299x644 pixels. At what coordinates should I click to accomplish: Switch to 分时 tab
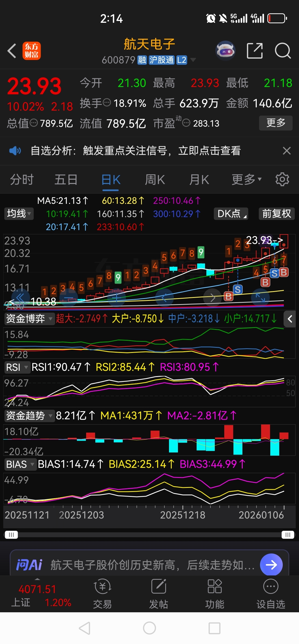pyautogui.click(x=22, y=179)
